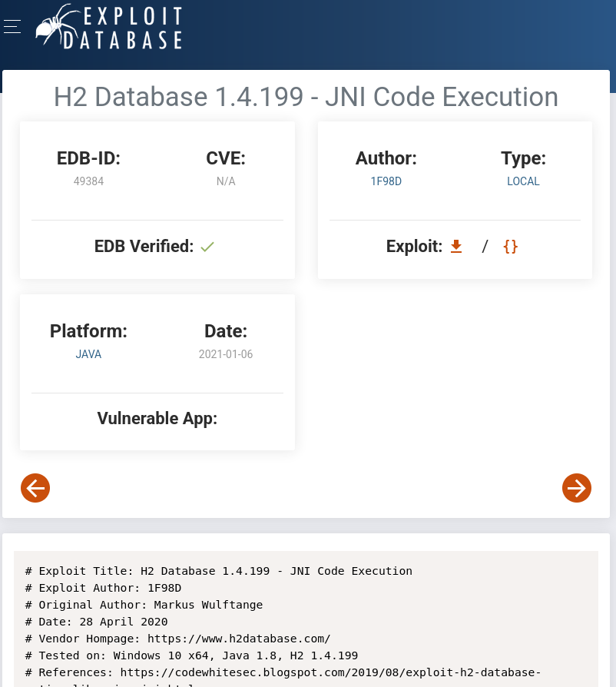Open the JAVA platform link
Screen dimensions: 616x687
pyautogui.click(x=88, y=354)
